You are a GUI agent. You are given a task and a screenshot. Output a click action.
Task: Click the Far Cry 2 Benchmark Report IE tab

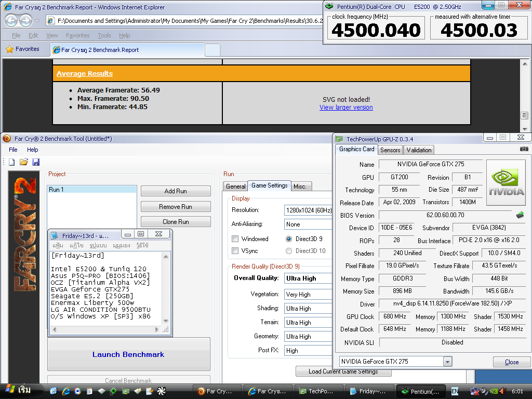tap(127, 50)
